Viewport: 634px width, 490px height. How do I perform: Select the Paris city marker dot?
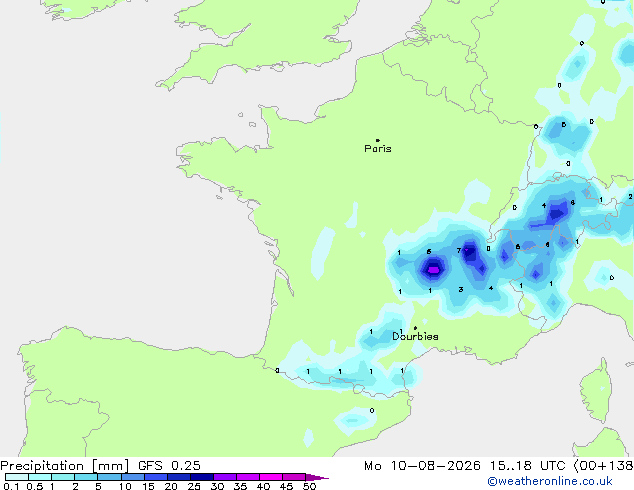click(378, 140)
